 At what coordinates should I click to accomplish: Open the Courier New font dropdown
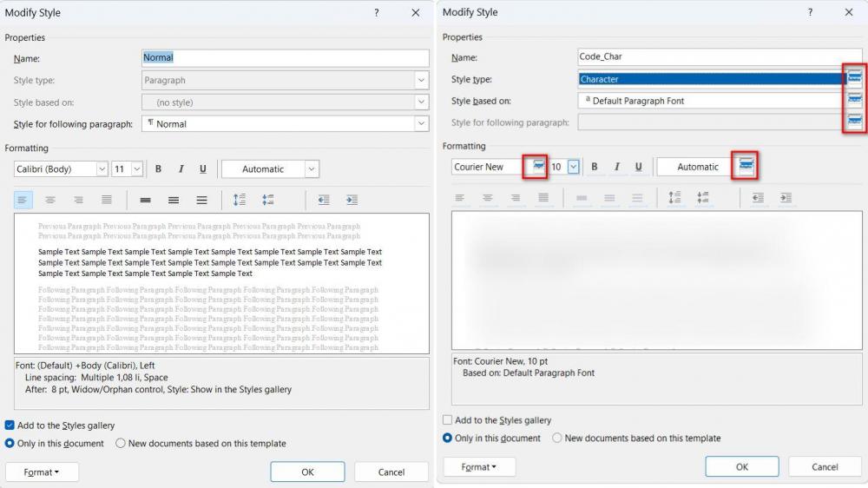(537, 167)
